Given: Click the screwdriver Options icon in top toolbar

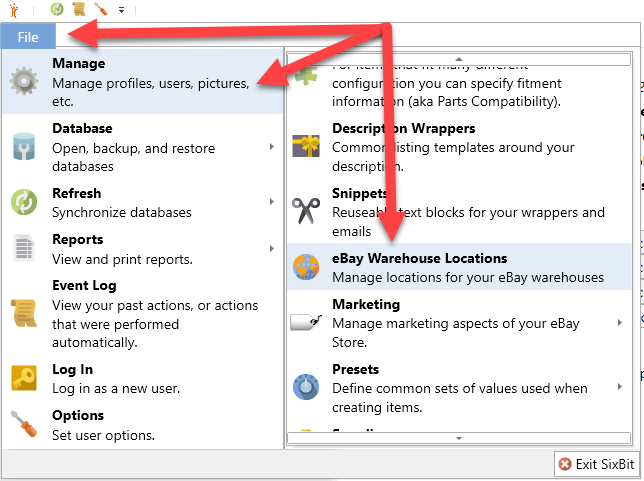Looking at the screenshot, I should (x=101, y=10).
